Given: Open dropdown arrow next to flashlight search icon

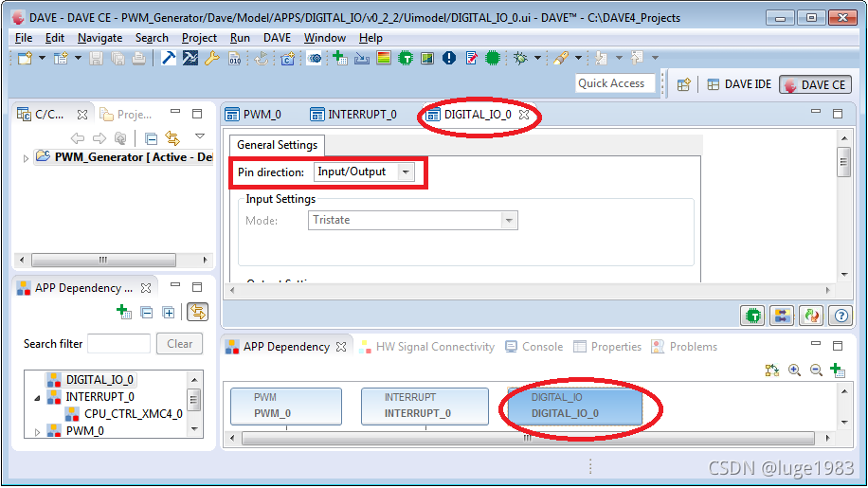Looking at the screenshot, I should click(x=578, y=58).
